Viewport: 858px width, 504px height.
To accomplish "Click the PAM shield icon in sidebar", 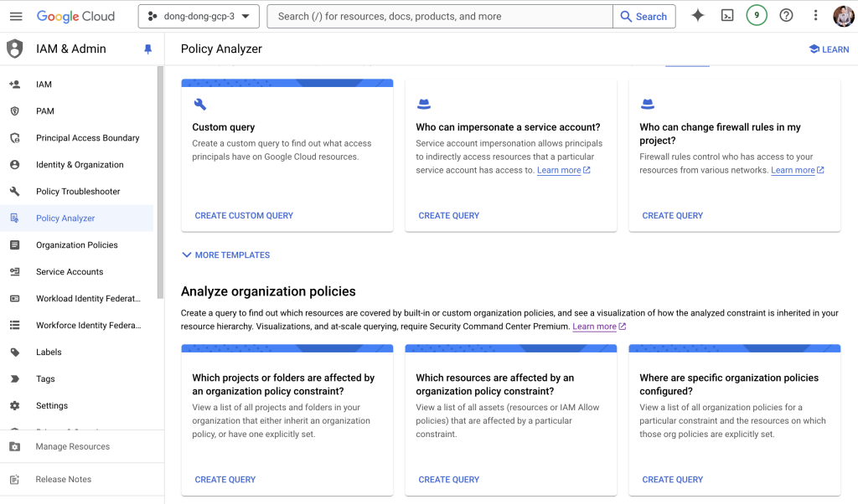I will (15, 111).
